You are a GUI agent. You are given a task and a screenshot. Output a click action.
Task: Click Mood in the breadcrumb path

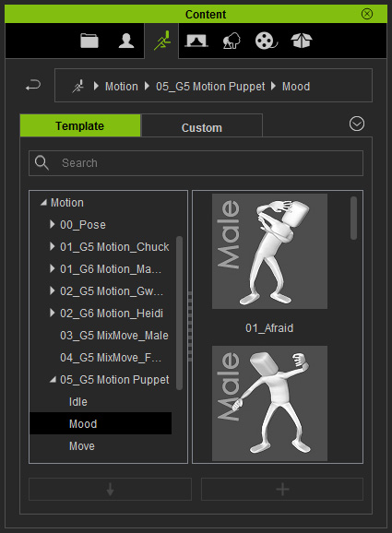point(296,87)
